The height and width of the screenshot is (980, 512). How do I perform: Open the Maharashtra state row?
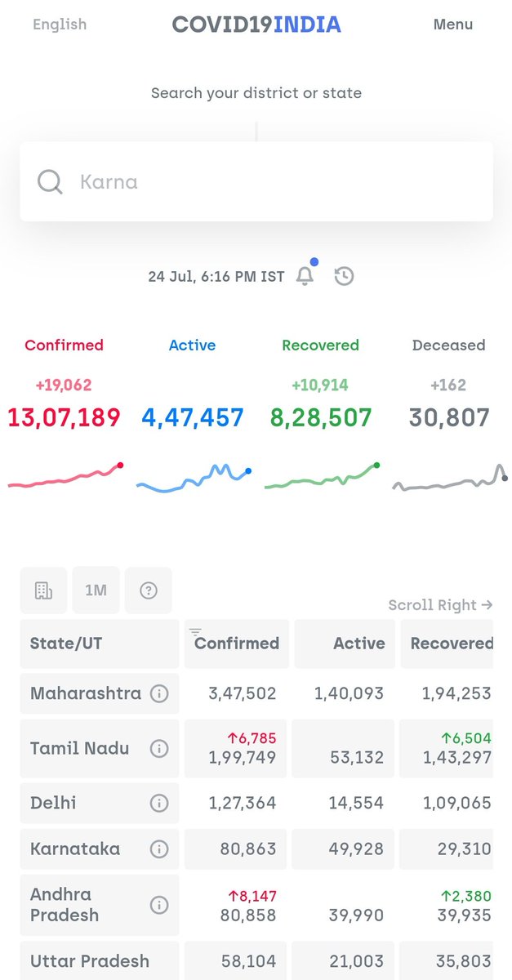256,694
